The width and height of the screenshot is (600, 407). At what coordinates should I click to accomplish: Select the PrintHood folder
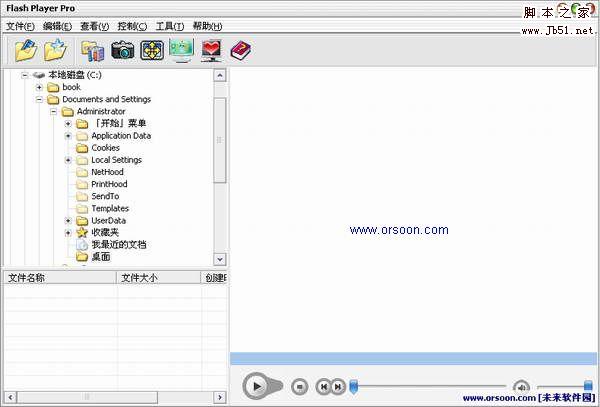coord(109,184)
